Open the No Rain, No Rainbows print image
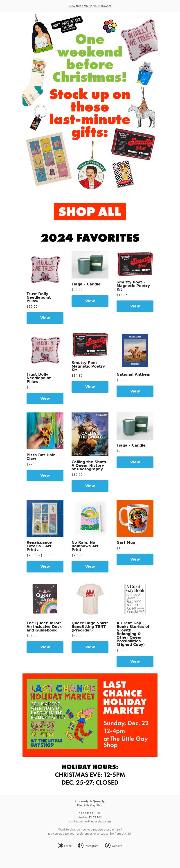The height and width of the screenshot is (868, 180). pyautogui.click(x=90, y=518)
